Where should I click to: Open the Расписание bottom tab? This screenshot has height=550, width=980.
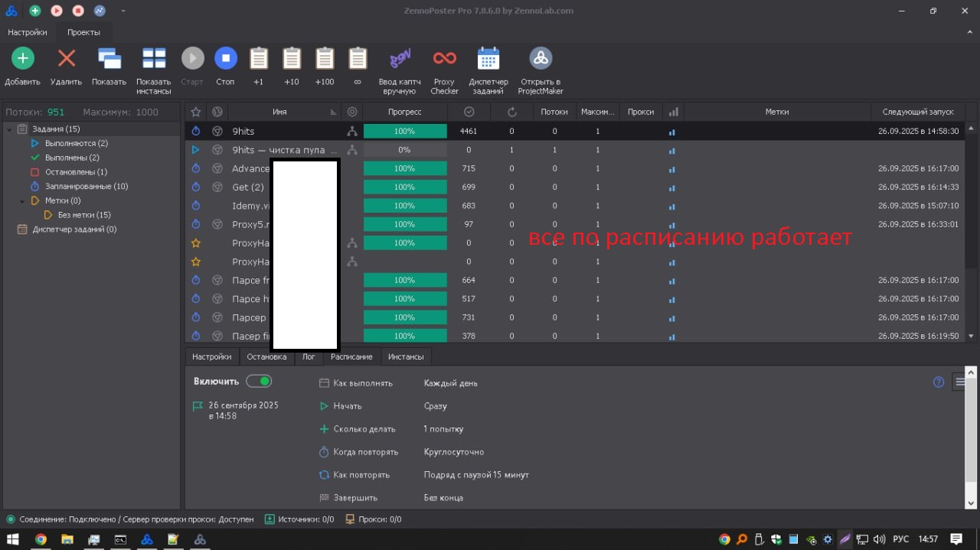(351, 357)
